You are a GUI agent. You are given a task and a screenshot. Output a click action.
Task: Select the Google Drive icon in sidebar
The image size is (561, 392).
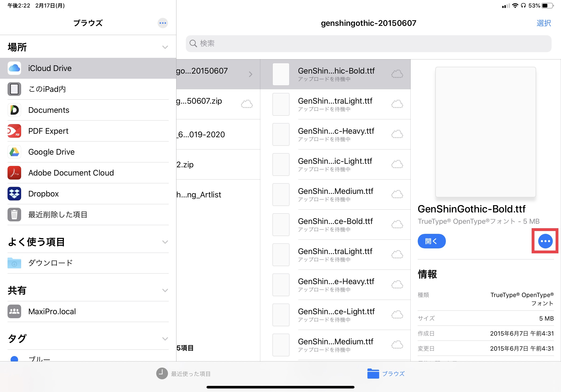pos(14,152)
